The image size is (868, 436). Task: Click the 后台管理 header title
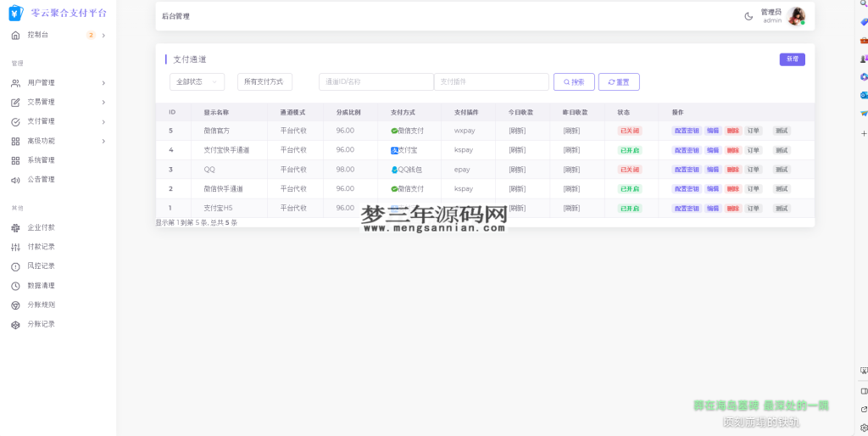(x=175, y=17)
